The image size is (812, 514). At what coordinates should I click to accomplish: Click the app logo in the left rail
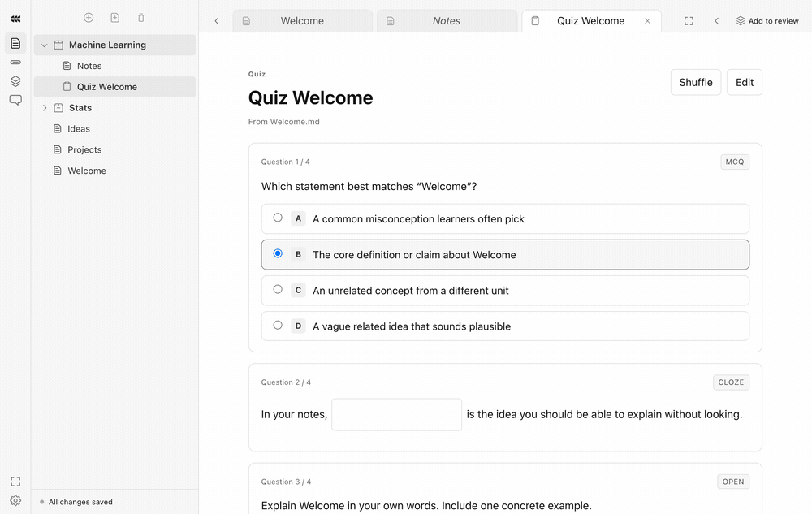click(x=15, y=19)
